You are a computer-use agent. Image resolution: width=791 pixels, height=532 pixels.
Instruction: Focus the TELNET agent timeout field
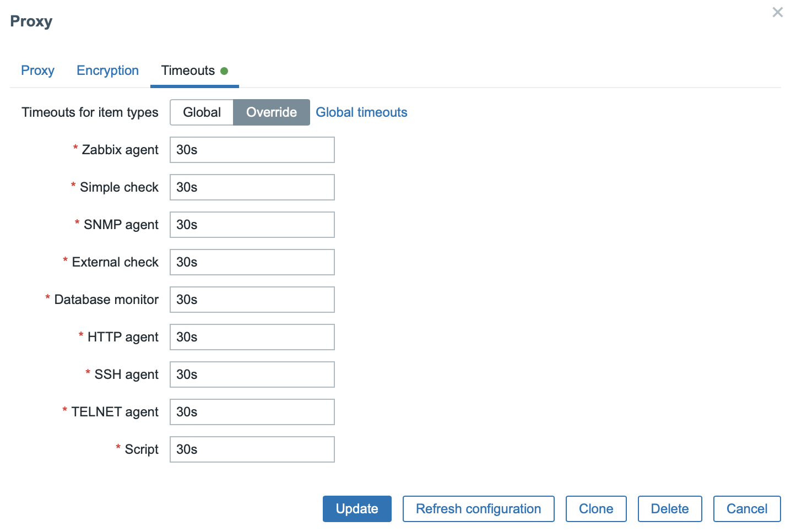(252, 412)
